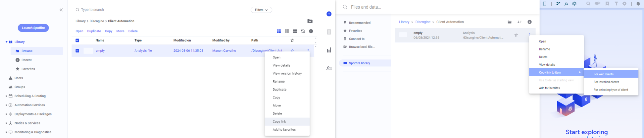Toggle side panel icon in top-right toolbar
The height and width of the screenshot is (138, 644).
click(544, 4)
